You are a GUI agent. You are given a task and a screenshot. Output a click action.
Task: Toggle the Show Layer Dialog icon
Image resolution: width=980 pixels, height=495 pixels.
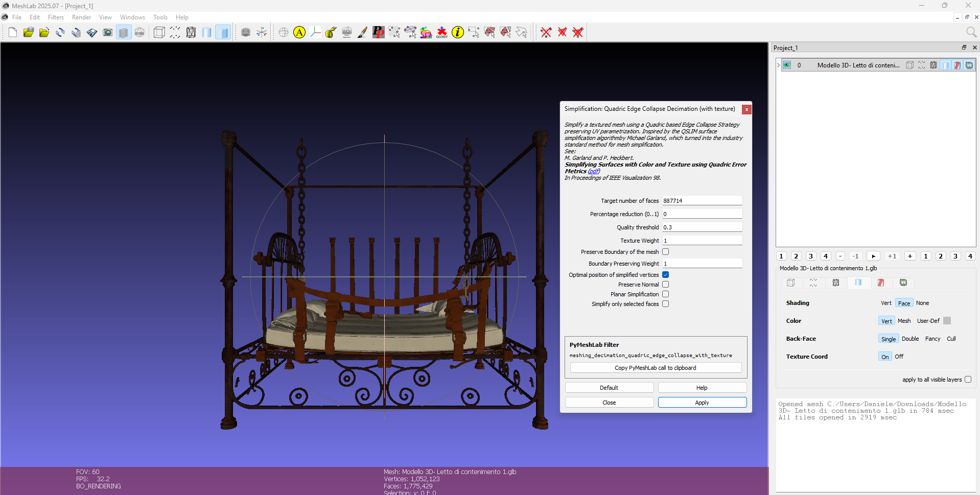coord(124,33)
